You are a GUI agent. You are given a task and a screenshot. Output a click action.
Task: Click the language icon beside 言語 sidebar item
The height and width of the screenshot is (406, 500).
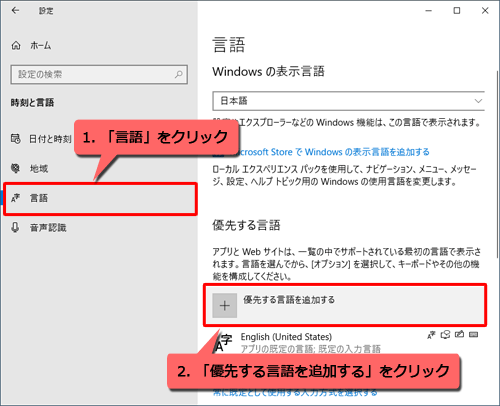pyautogui.click(x=16, y=198)
